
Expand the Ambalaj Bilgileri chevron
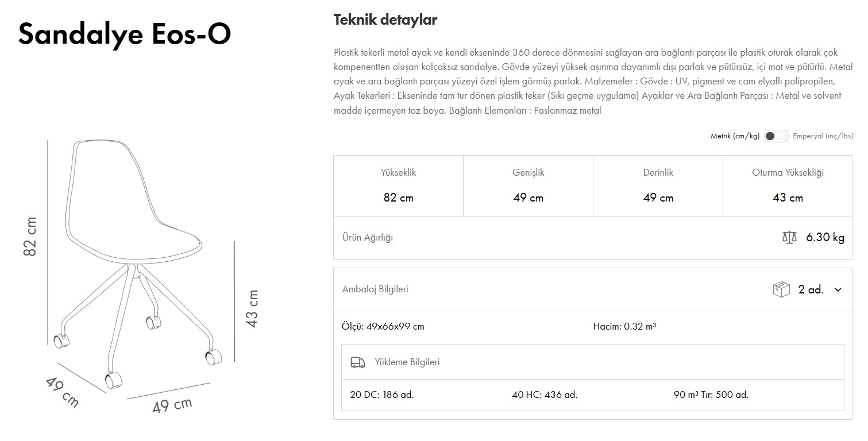point(838,290)
